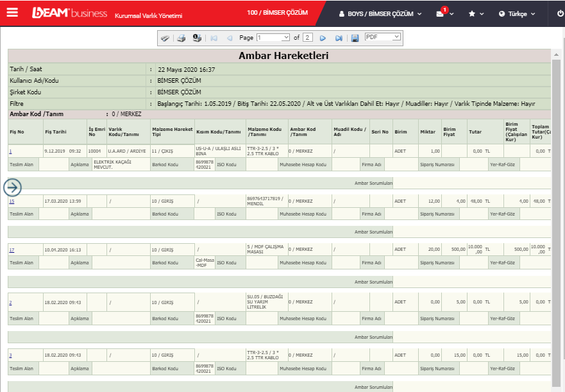This screenshot has height=392, width=565.
Task: Click the circular arrow expand panel button
Action: point(13,187)
